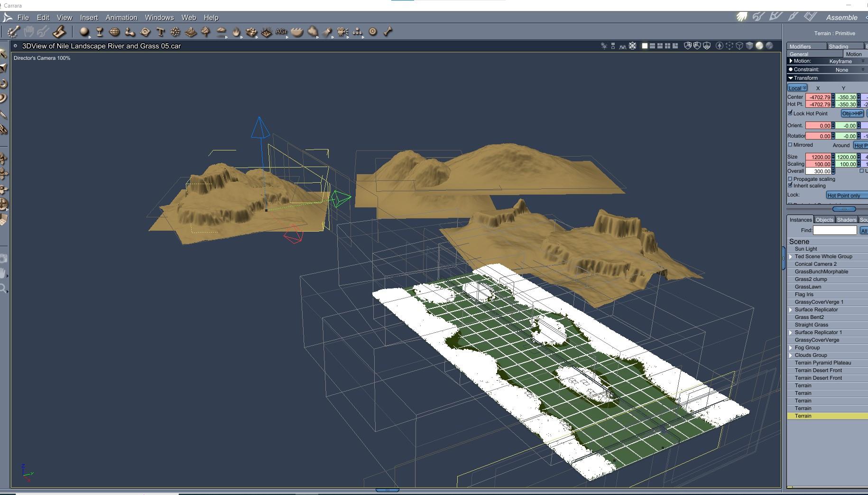Open the Insert menu
The image size is (868, 495).
pyautogui.click(x=89, y=18)
